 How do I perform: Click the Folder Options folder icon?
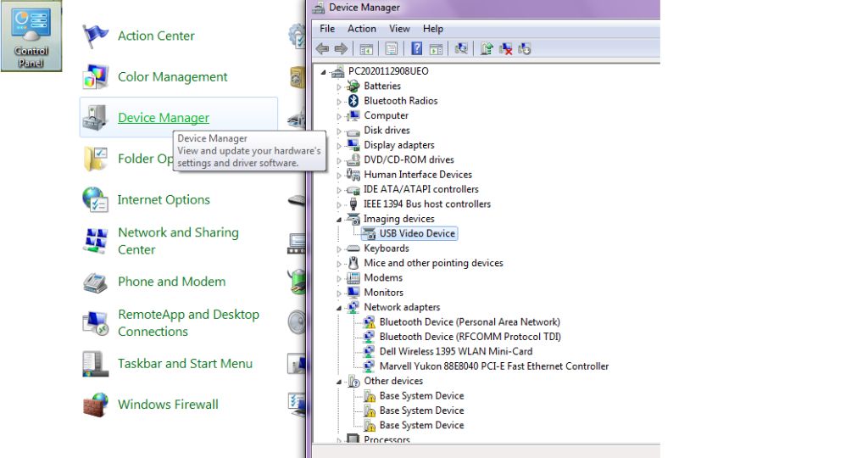coord(95,159)
